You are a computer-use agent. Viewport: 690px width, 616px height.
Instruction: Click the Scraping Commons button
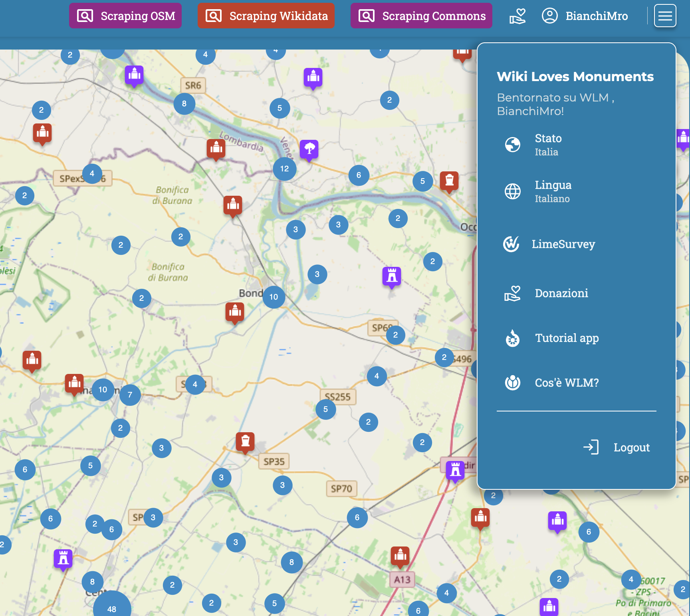tap(421, 16)
